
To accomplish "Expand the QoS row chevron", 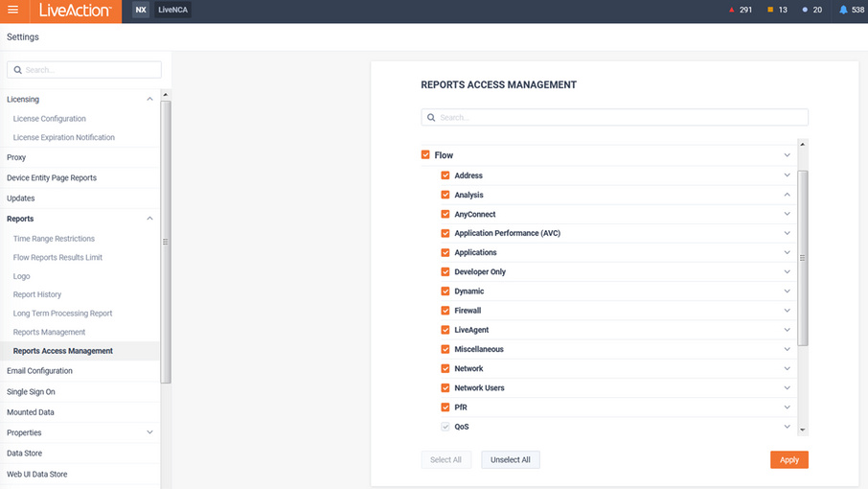I will pyautogui.click(x=787, y=427).
